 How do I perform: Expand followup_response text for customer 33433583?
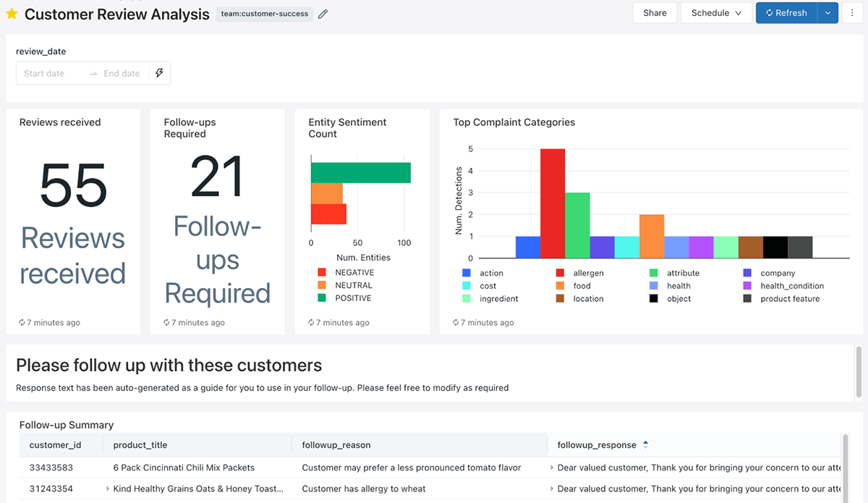tap(553, 468)
